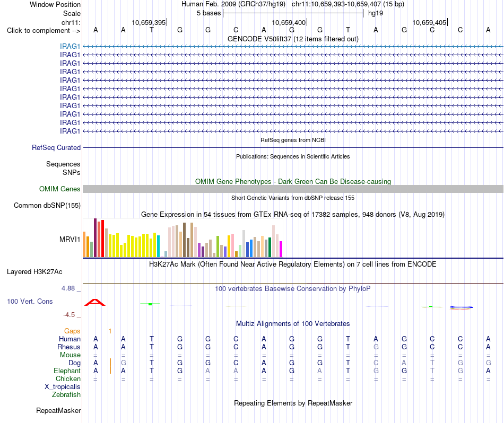Click the Layered H3K27Ac track label
The width and height of the screenshot is (504, 423).
tap(34, 272)
